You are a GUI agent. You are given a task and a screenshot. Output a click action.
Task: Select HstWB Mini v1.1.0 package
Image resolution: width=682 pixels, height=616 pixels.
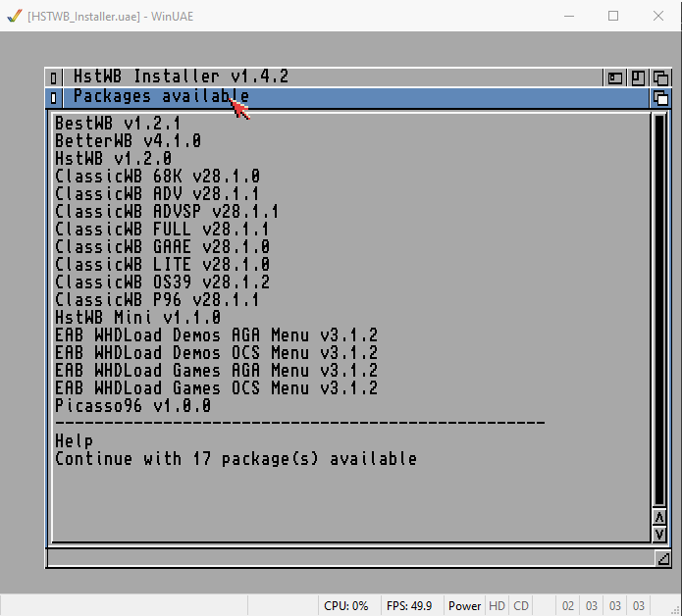pos(138,318)
